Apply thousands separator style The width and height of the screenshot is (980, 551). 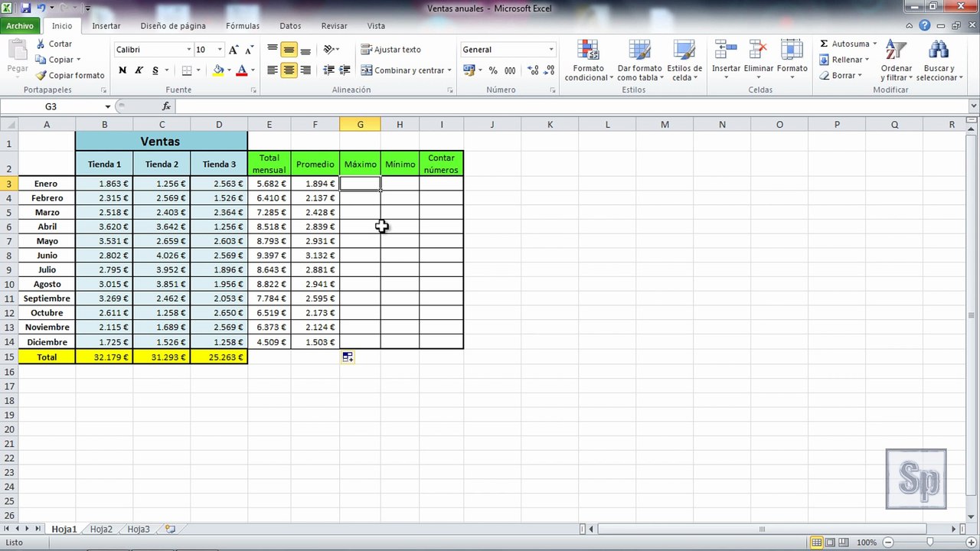tap(510, 70)
